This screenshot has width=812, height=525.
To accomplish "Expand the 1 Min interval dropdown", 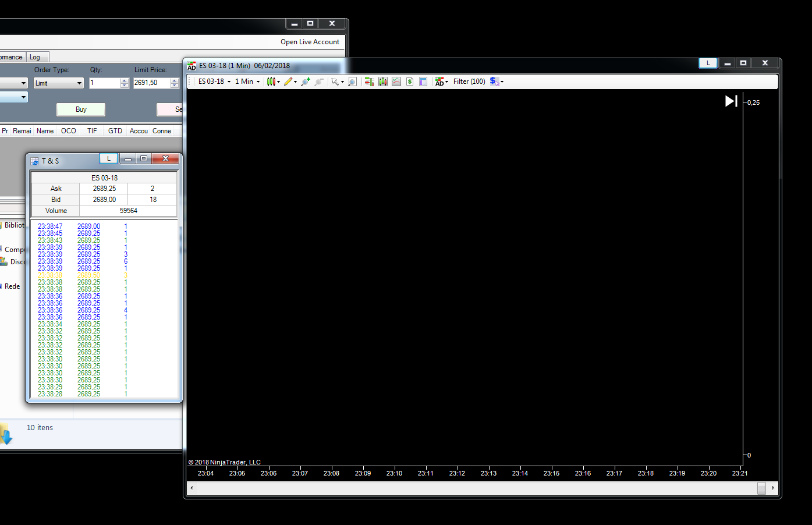I will 247,81.
